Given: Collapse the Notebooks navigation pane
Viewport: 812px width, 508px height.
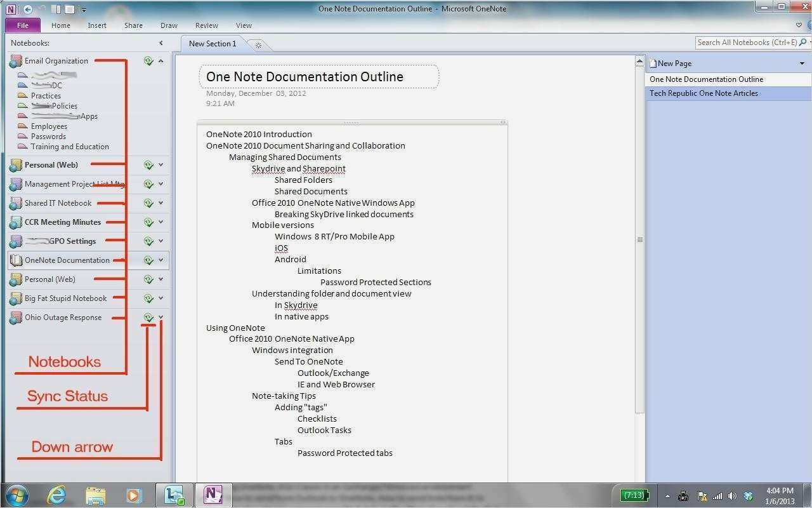Looking at the screenshot, I should pos(161,43).
